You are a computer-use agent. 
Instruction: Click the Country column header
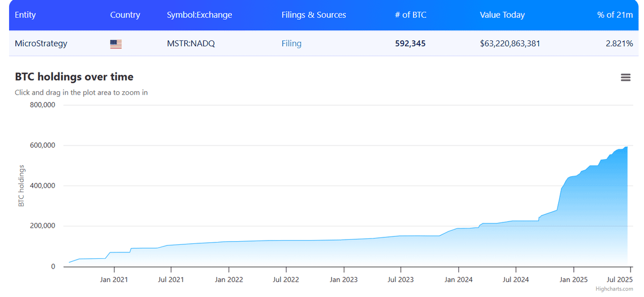tap(125, 15)
